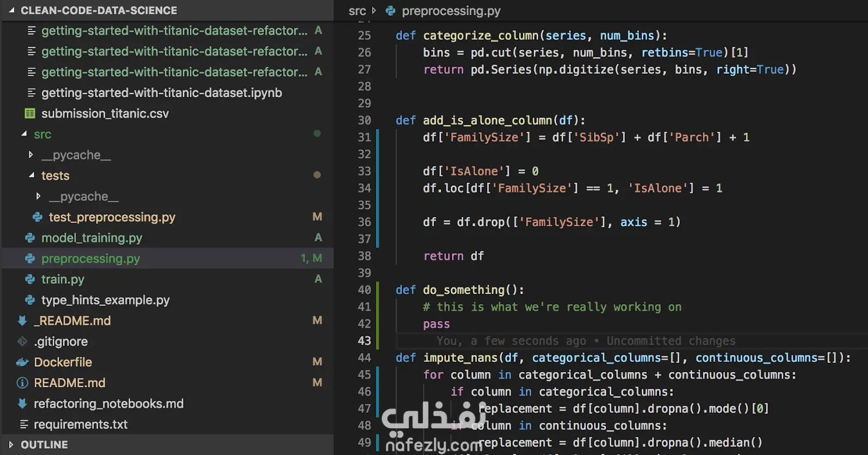Click markdown icon of refactoring_notebooks.md
Image resolution: width=868 pixels, height=455 pixels.
coord(22,403)
